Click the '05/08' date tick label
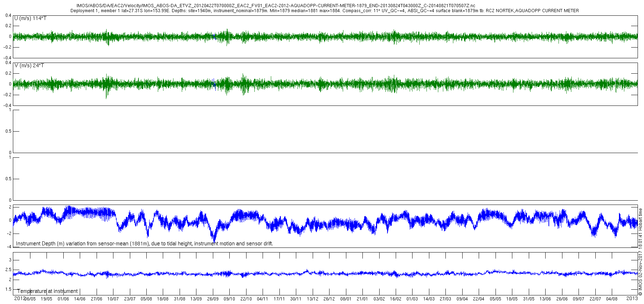 point(146,299)
